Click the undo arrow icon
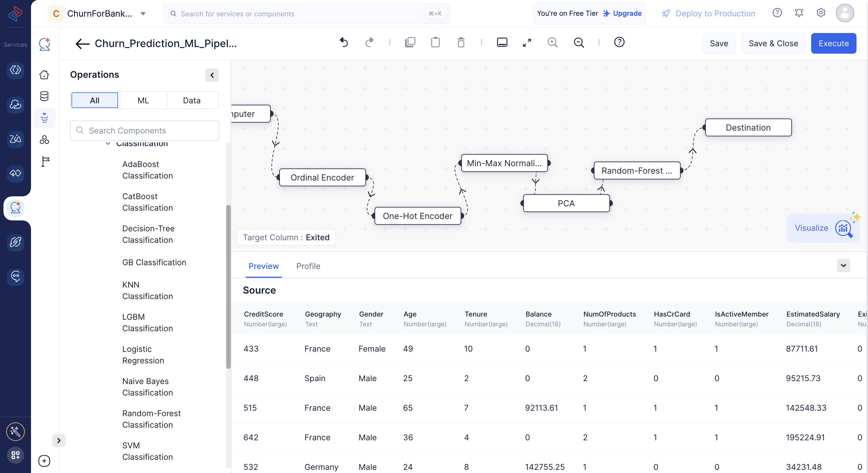 click(344, 42)
